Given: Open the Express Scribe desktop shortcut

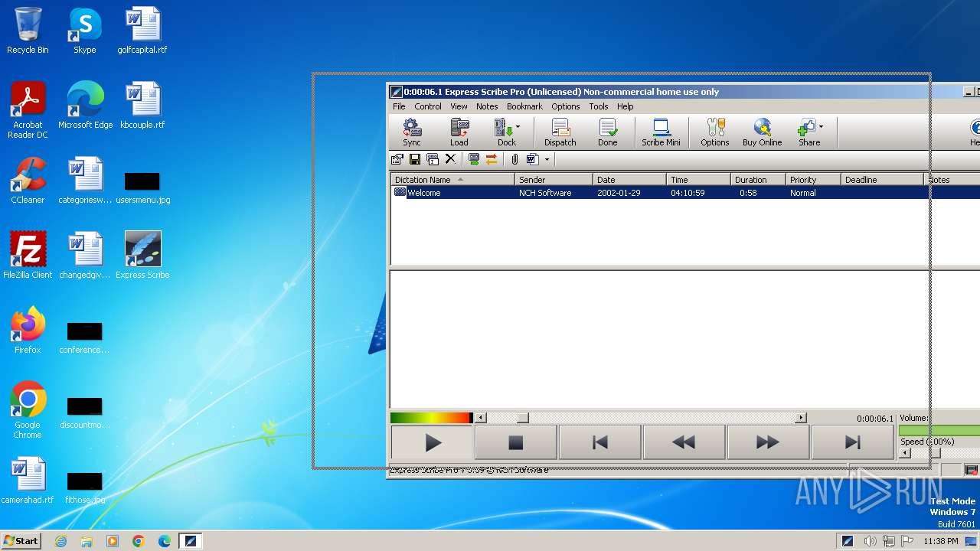Looking at the screenshot, I should pyautogui.click(x=142, y=256).
